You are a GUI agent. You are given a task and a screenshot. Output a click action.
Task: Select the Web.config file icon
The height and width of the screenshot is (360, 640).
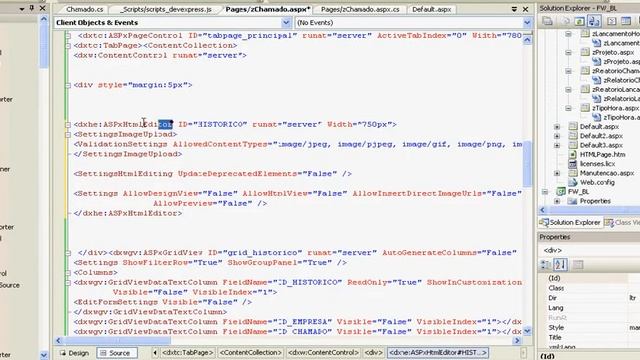(x=573, y=182)
